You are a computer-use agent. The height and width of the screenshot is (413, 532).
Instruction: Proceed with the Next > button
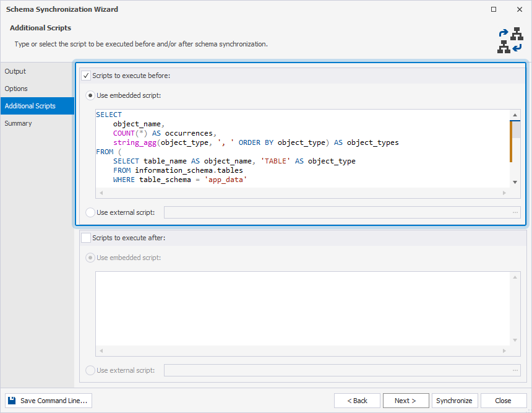[406, 401]
